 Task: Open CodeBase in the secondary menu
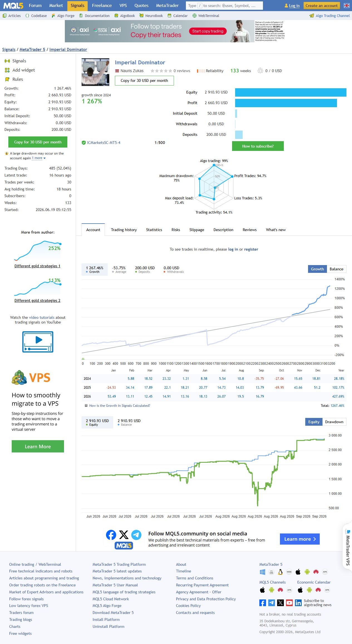coord(36,16)
